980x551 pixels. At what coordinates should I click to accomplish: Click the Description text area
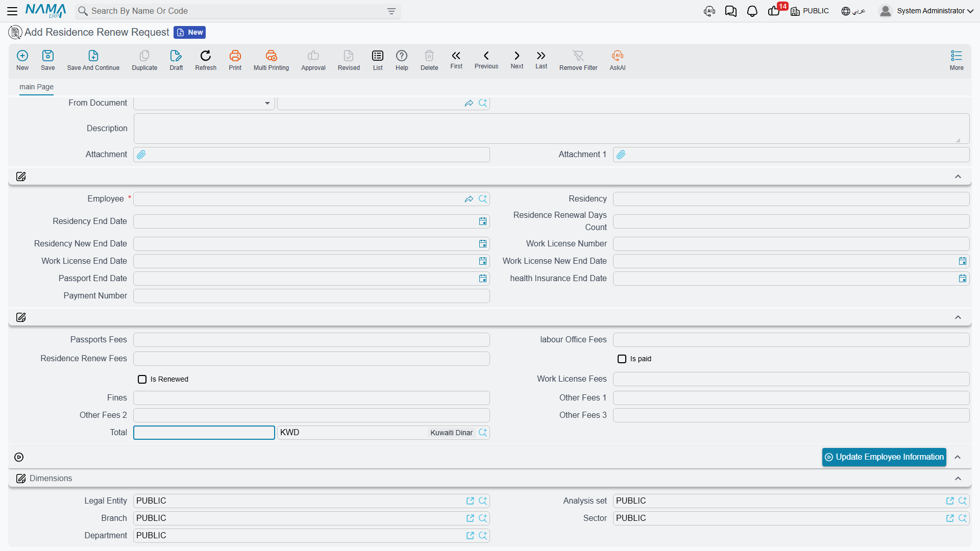point(551,129)
